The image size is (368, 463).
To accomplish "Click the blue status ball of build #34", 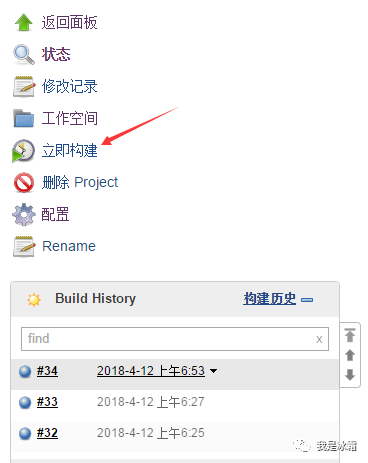I will (x=25, y=371).
